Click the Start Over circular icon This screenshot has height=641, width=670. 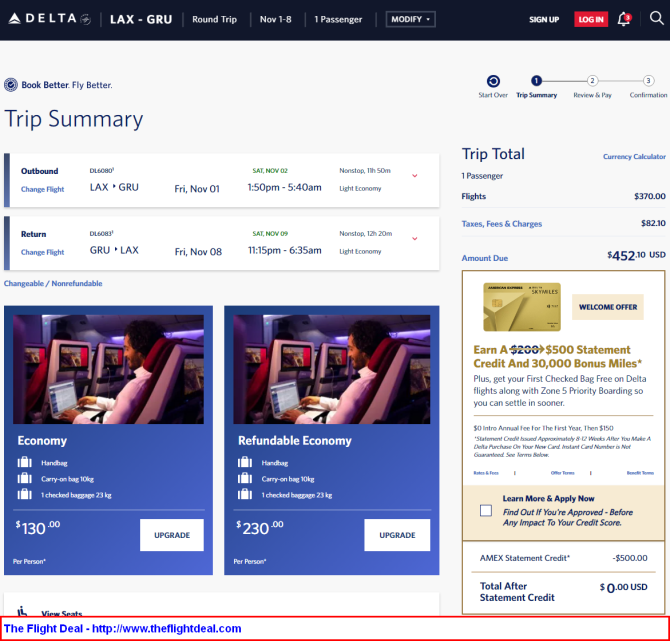coord(493,81)
